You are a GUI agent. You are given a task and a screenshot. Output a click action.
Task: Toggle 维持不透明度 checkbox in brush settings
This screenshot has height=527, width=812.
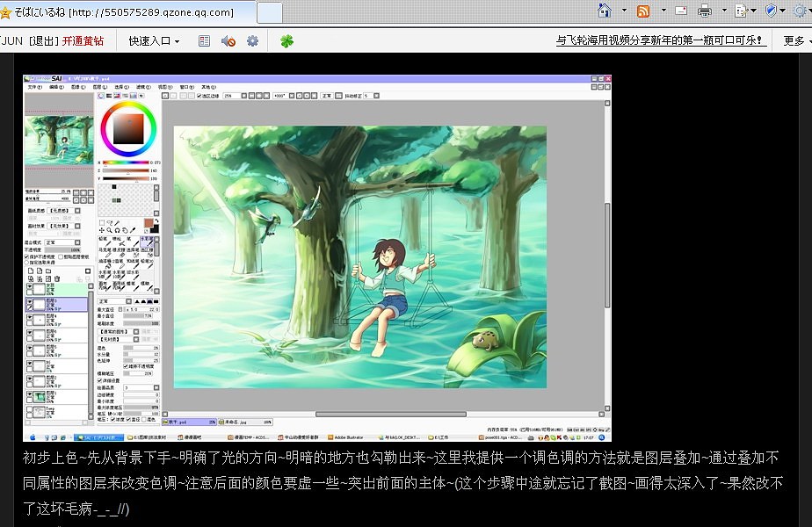126,366
